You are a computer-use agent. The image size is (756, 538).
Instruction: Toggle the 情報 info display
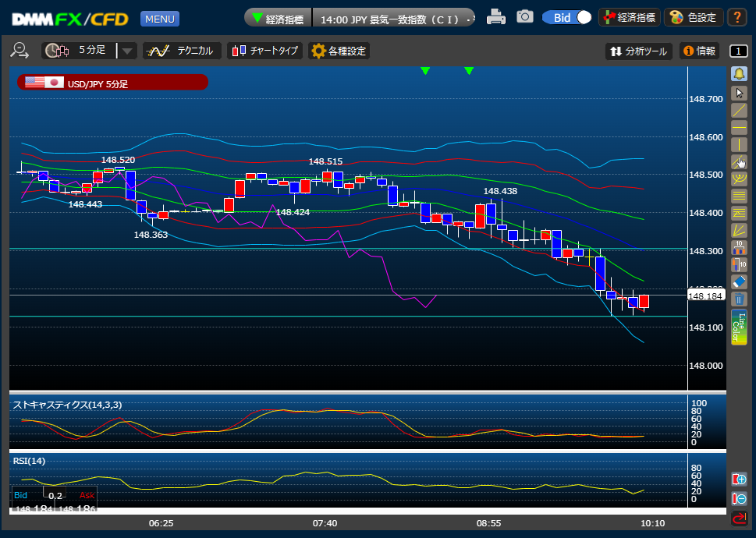(700, 51)
